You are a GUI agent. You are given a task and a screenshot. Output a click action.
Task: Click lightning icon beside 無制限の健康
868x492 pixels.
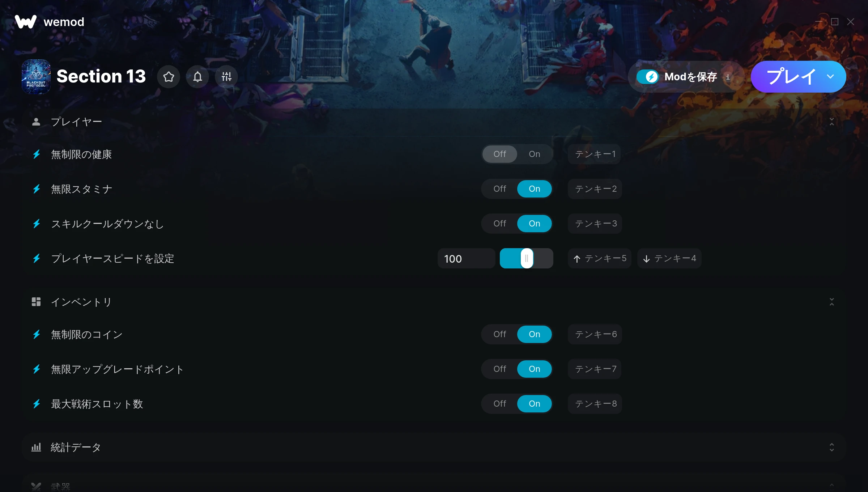[x=37, y=154]
